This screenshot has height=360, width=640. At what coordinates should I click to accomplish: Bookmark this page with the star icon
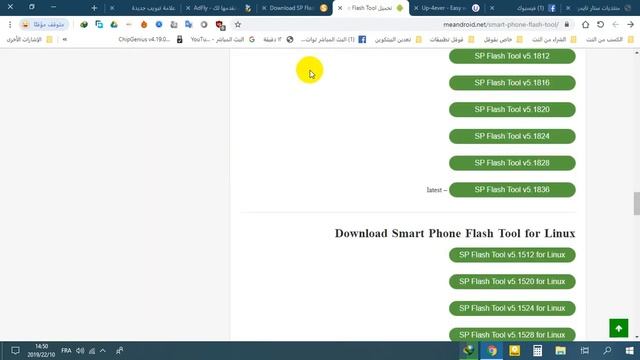tap(238, 25)
